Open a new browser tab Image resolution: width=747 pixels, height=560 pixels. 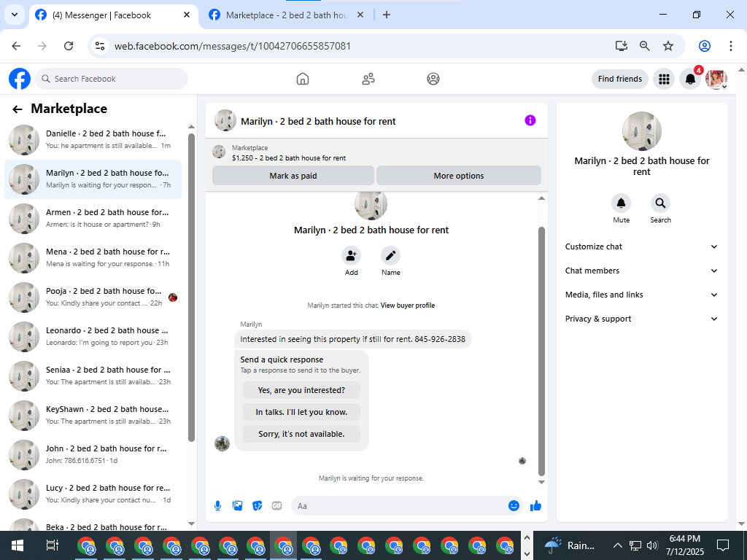point(387,15)
